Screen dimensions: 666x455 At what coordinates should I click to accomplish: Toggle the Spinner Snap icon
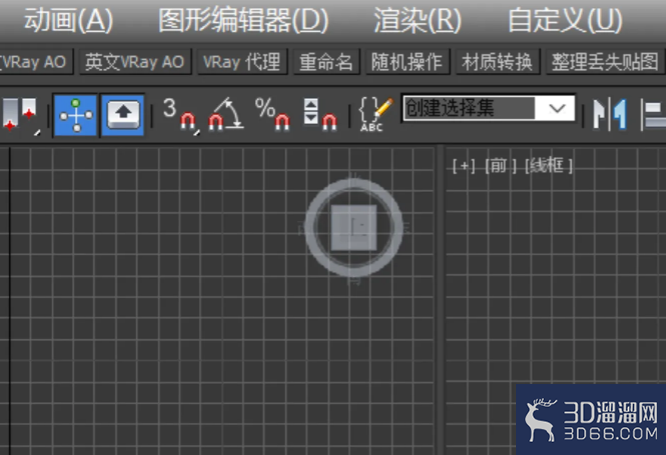pyautogui.click(x=320, y=114)
